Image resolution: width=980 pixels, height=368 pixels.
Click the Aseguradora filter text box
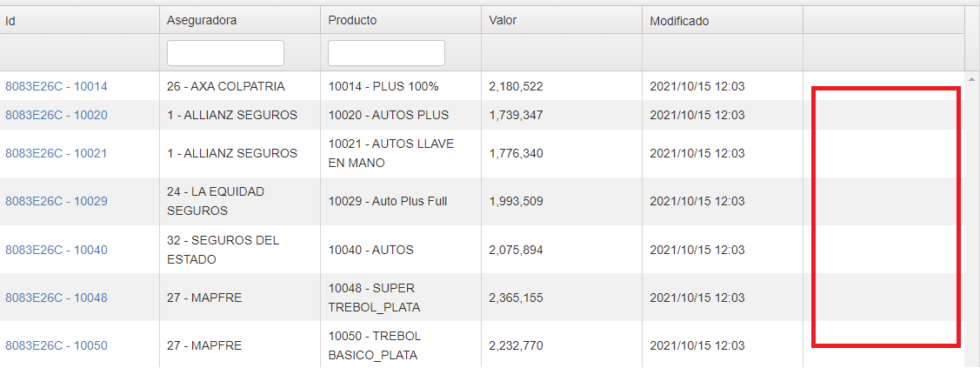[x=225, y=53]
